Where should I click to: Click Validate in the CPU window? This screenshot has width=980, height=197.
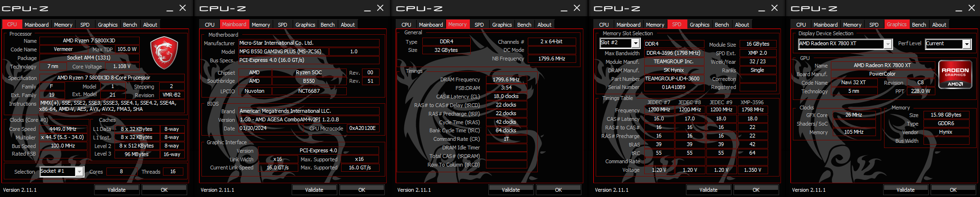tap(116, 190)
